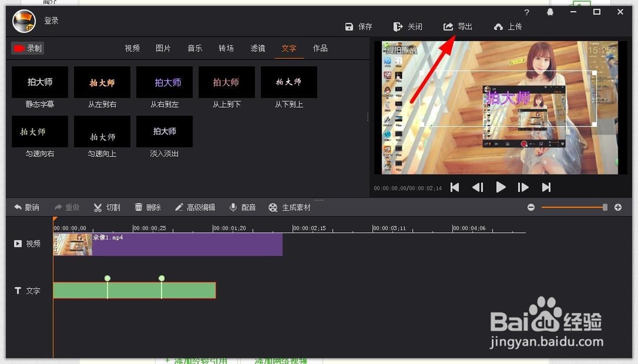Click the 视频 track label icon

pos(18,244)
